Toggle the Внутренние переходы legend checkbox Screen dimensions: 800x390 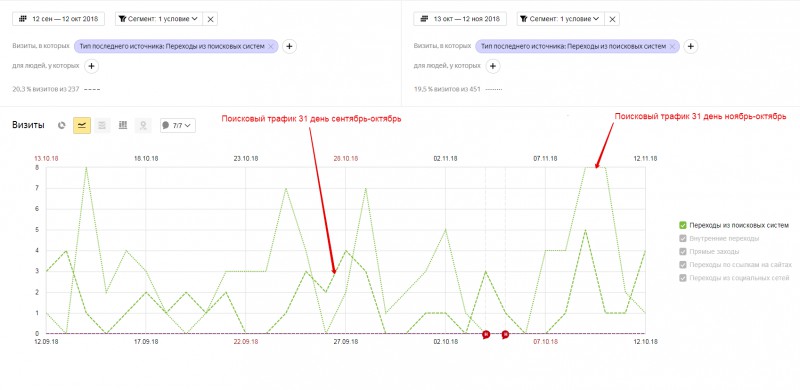[683, 238]
